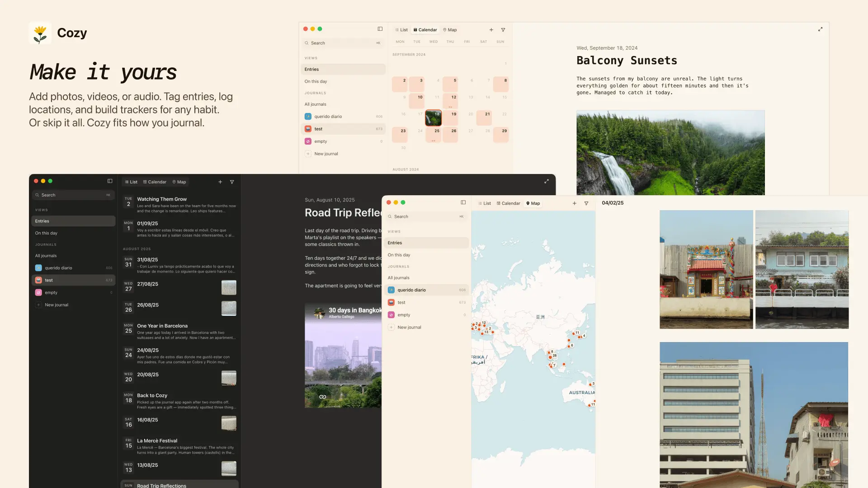Open One Year in Barcelona entry
868x488 pixels.
(180, 331)
